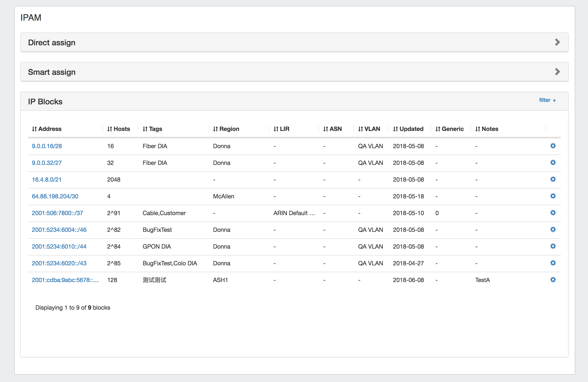This screenshot has width=588, height=382.
Task: Click gear icon for 64.88.198.204/30 row
Action: coord(553,196)
